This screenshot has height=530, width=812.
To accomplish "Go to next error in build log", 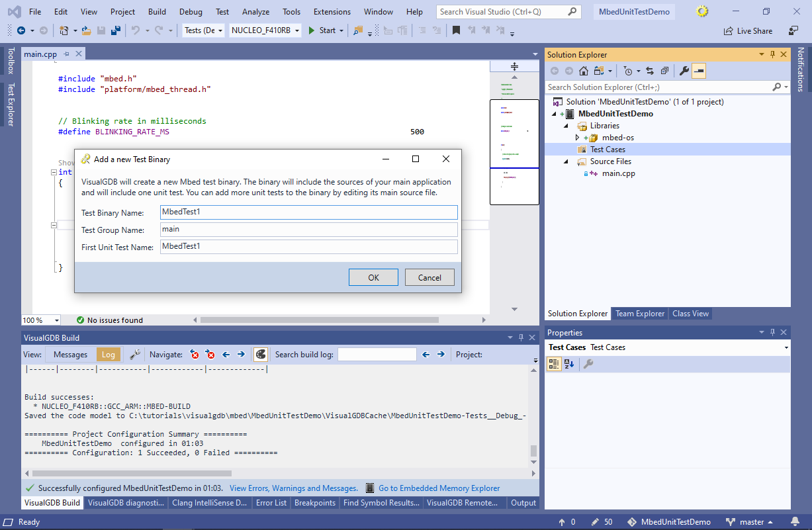I will [210, 355].
